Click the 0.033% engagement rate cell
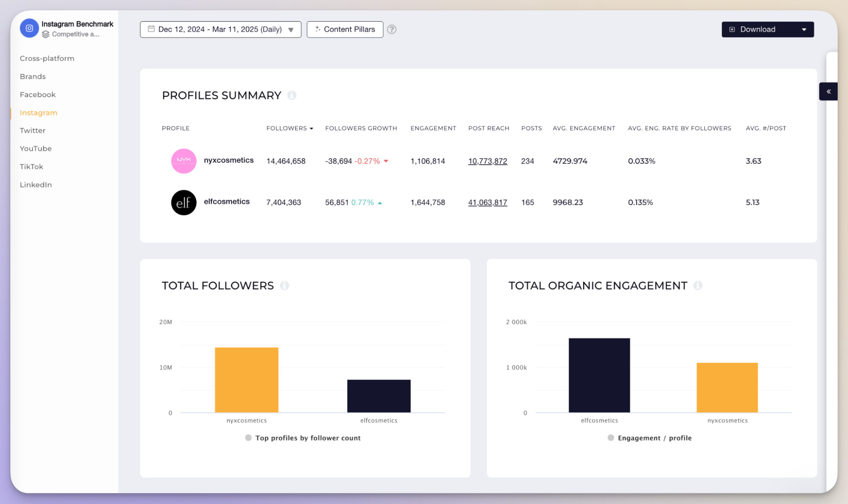Image resolution: width=848 pixels, height=504 pixels. tap(641, 161)
